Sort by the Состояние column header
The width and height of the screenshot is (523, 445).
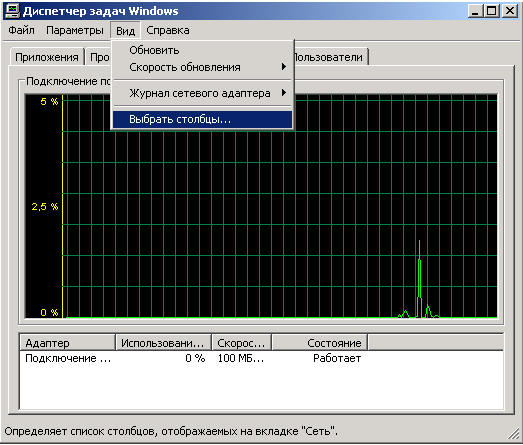pos(320,343)
